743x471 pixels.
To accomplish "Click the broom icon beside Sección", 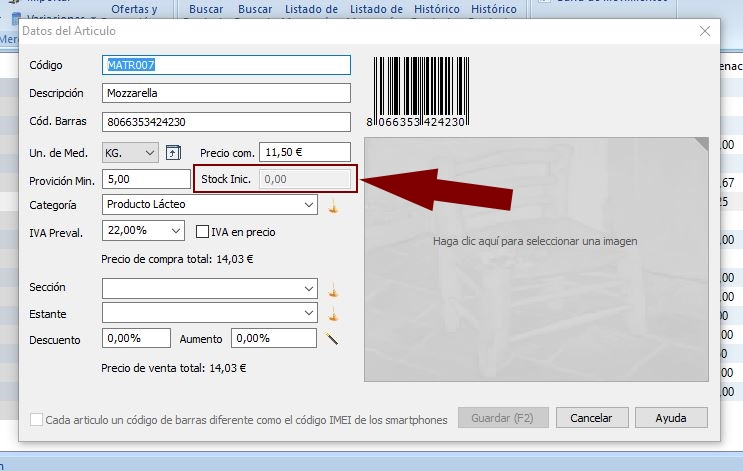I will click(334, 290).
